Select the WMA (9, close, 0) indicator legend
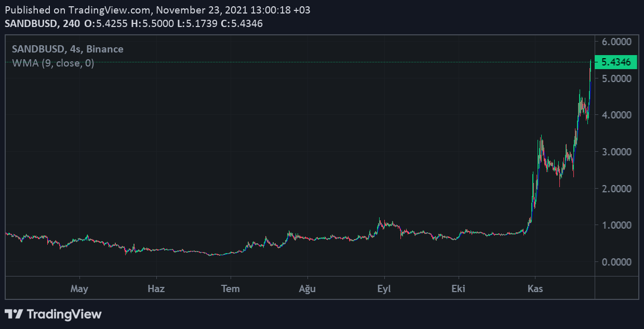This screenshot has width=644, height=329. [x=53, y=63]
